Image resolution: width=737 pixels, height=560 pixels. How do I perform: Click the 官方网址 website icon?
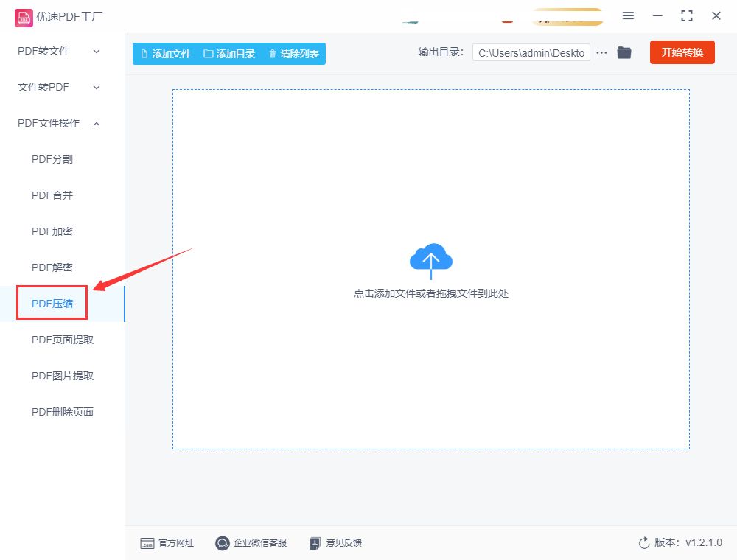coord(147,544)
